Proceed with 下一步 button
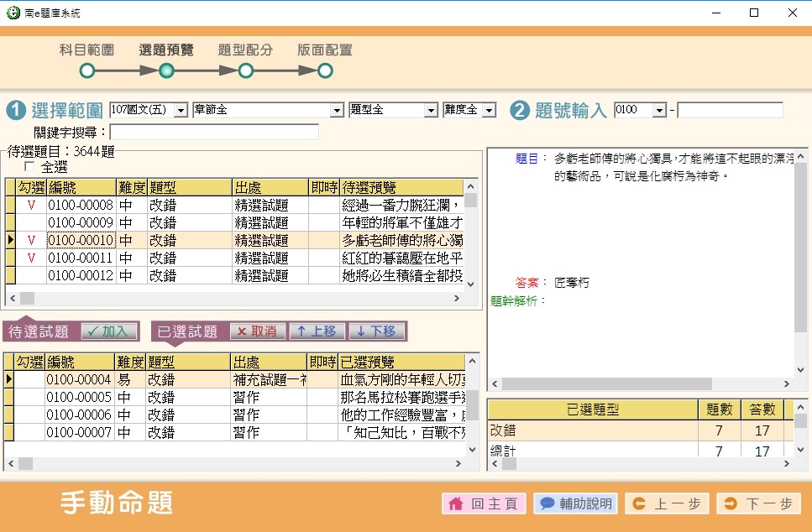 click(759, 503)
